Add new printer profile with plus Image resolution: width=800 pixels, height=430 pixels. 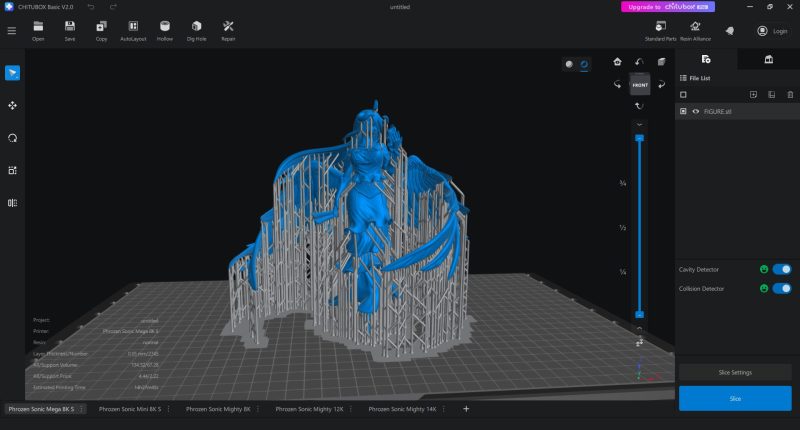point(466,409)
